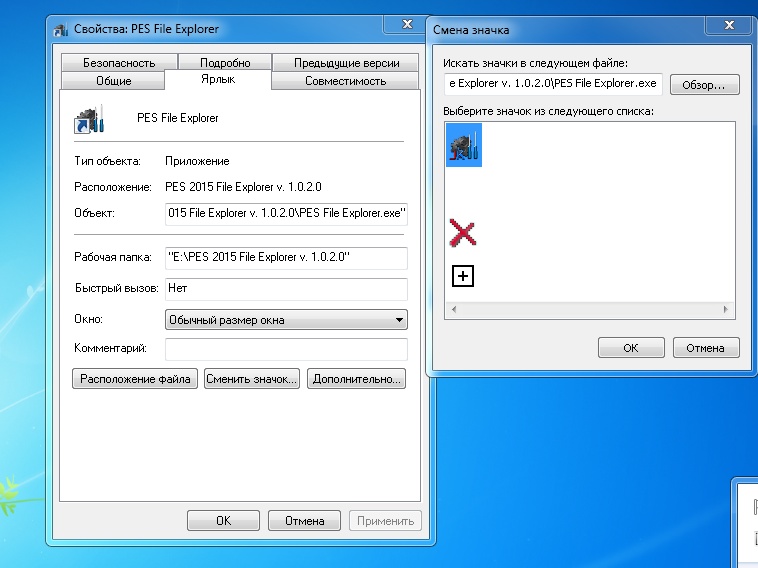Select the boxed plus icon in the list

(463, 276)
